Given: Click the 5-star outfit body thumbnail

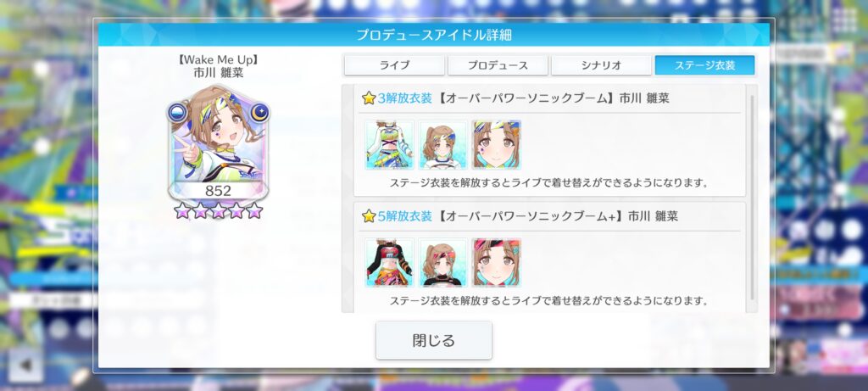Looking at the screenshot, I should [x=390, y=263].
